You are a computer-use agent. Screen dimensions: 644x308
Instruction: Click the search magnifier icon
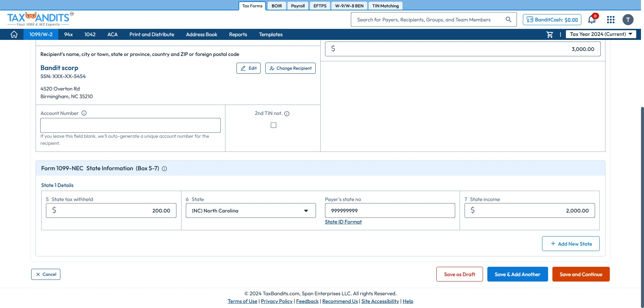[x=508, y=19]
